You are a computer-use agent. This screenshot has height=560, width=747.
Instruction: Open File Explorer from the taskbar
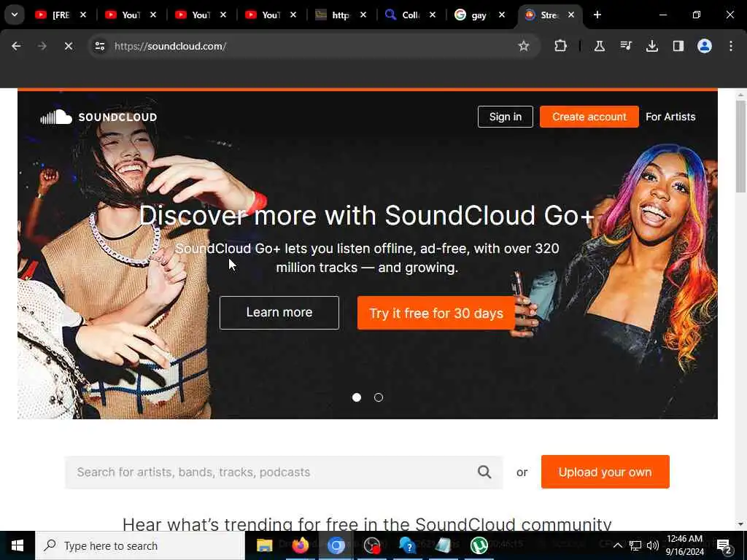pyautogui.click(x=264, y=545)
